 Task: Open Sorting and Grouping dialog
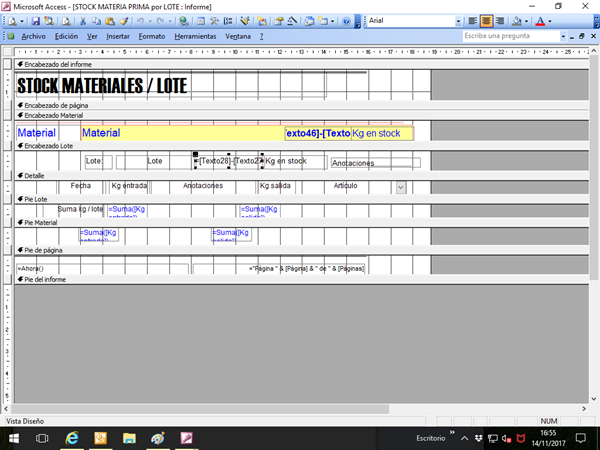pos(228,21)
